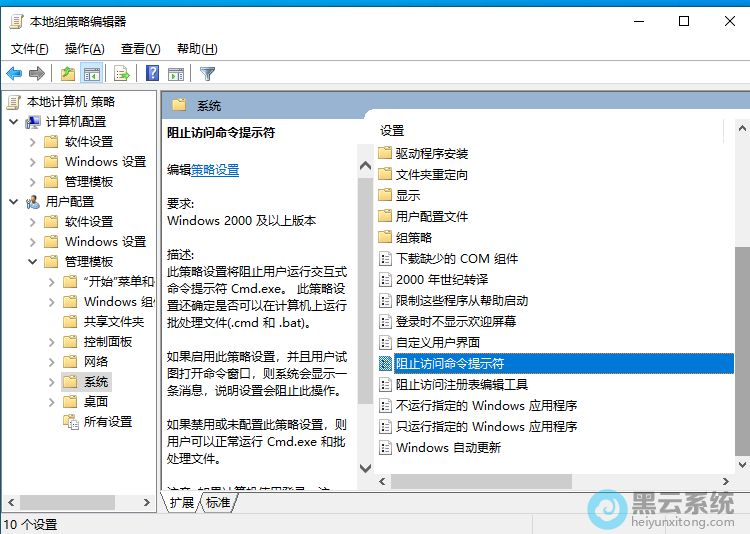Viewport: 750px width, 534px height.
Task: Click the title bar app icon of 本地组策略编辑器
Action: pyautogui.click(x=16, y=22)
